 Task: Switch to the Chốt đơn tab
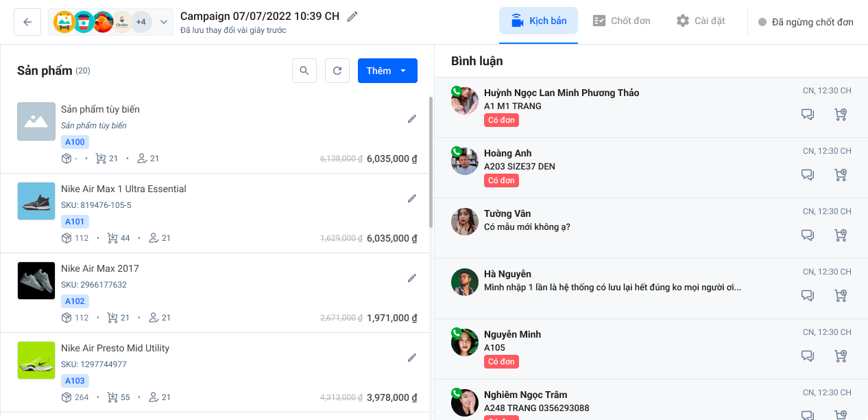coord(621,21)
